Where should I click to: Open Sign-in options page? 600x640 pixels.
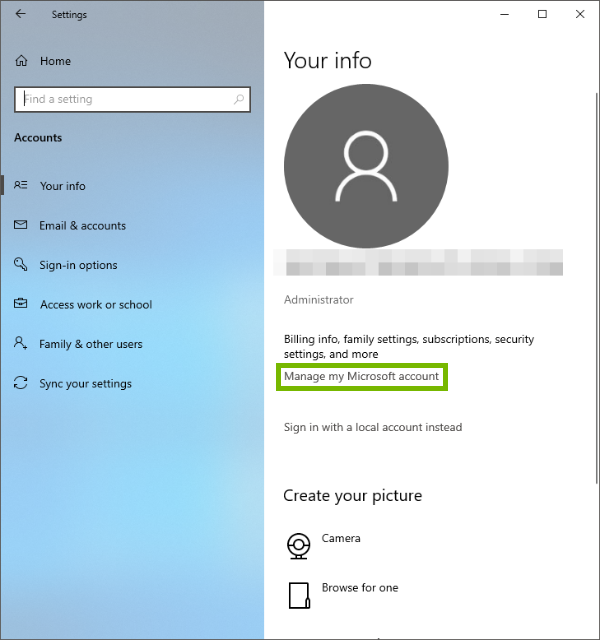(x=78, y=265)
